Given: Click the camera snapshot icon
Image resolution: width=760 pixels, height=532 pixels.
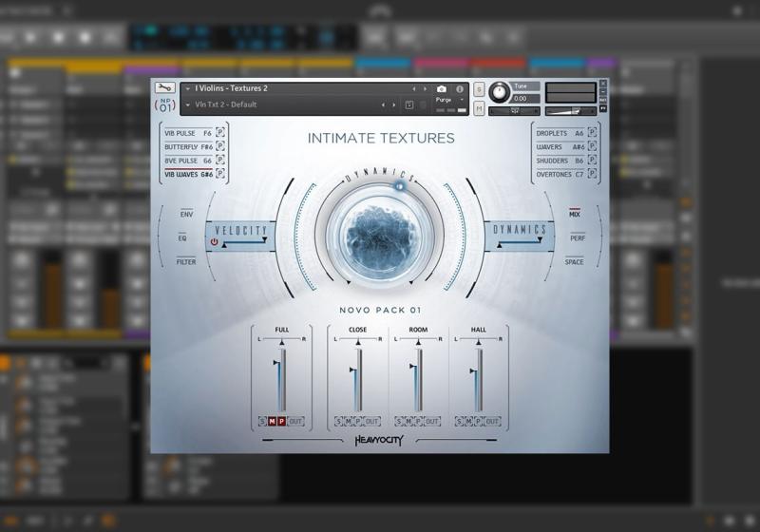Looking at the screenshot, I should pyautogui.click(x=441, y=89).
